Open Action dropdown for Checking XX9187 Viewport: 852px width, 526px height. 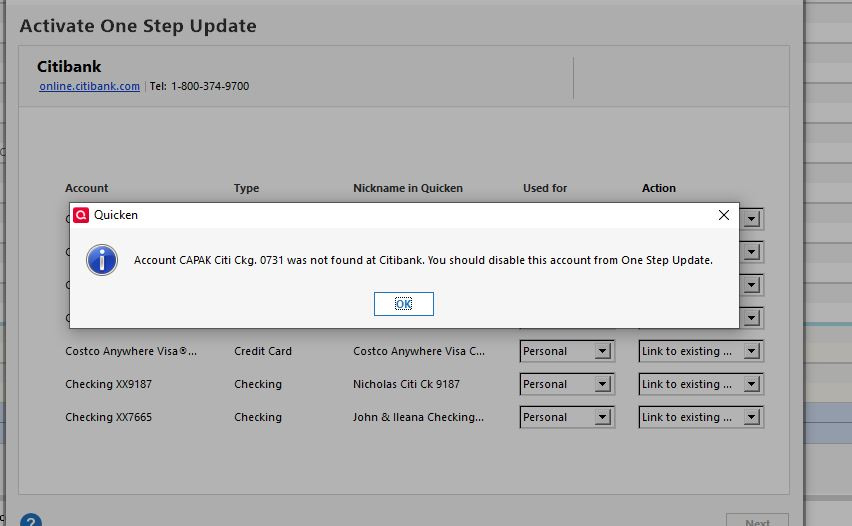701,384
